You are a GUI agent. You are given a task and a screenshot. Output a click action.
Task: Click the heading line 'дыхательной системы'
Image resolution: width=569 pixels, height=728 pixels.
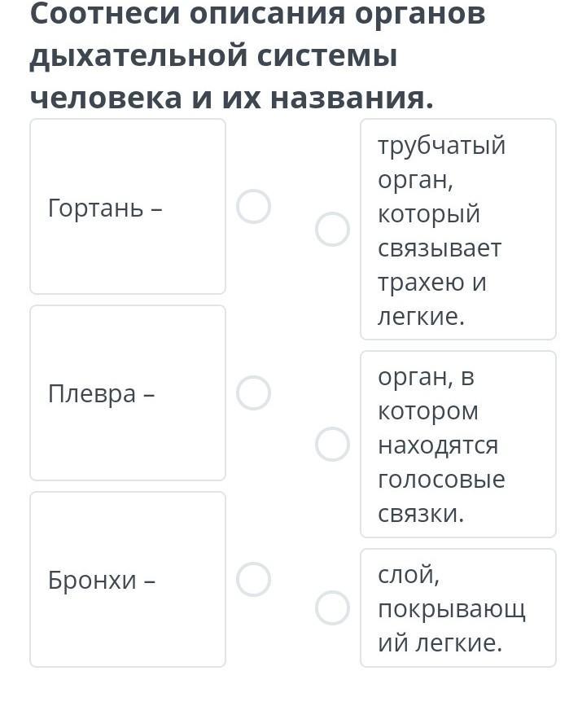[213, 56]
